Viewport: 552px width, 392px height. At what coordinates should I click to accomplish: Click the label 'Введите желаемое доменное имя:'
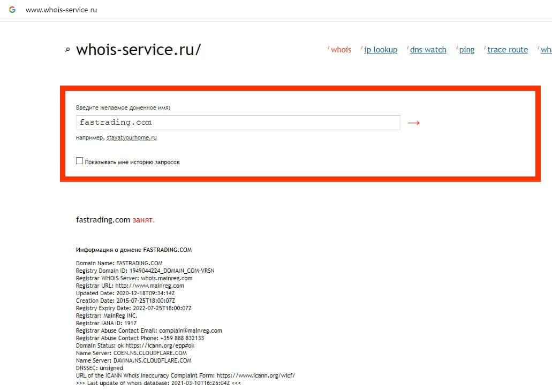[123, 108]
